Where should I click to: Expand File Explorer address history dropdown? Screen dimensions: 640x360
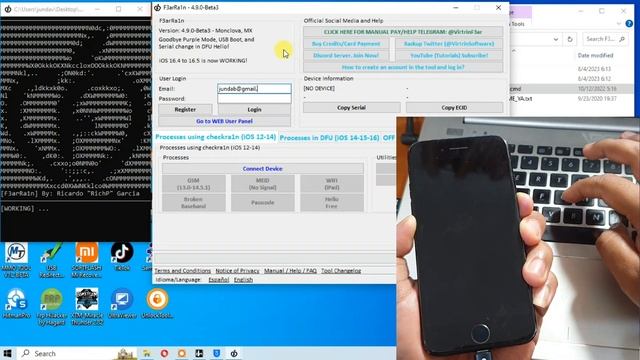pyautogui.click(x=556, y=39)
